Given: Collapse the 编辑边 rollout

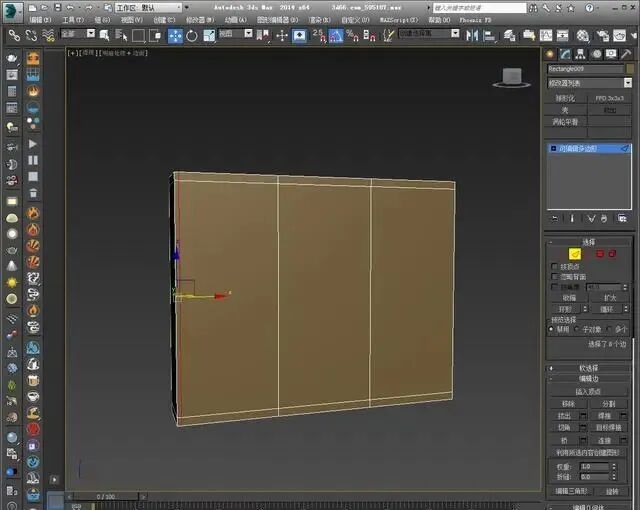Looking at the screenshot, I should [x=589, y=379].
